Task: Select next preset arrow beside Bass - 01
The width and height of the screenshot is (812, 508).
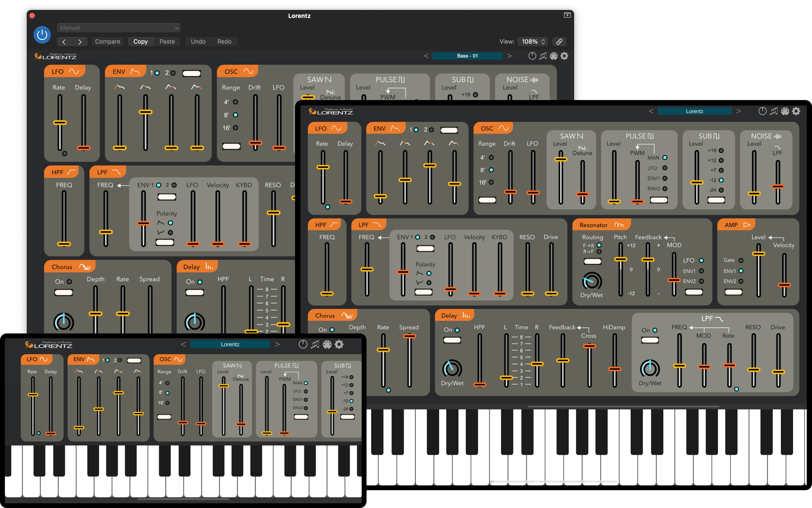Action: pyautogui.click(x=509, y=56)
